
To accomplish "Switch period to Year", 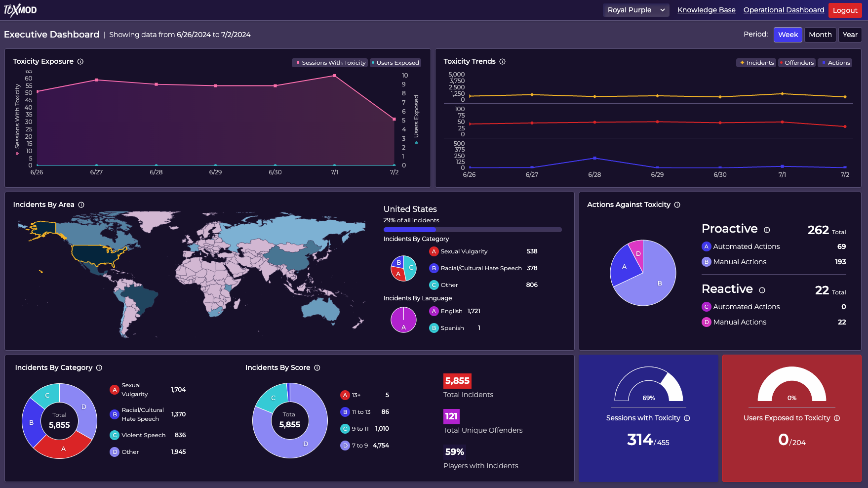I will click(850, 35).
